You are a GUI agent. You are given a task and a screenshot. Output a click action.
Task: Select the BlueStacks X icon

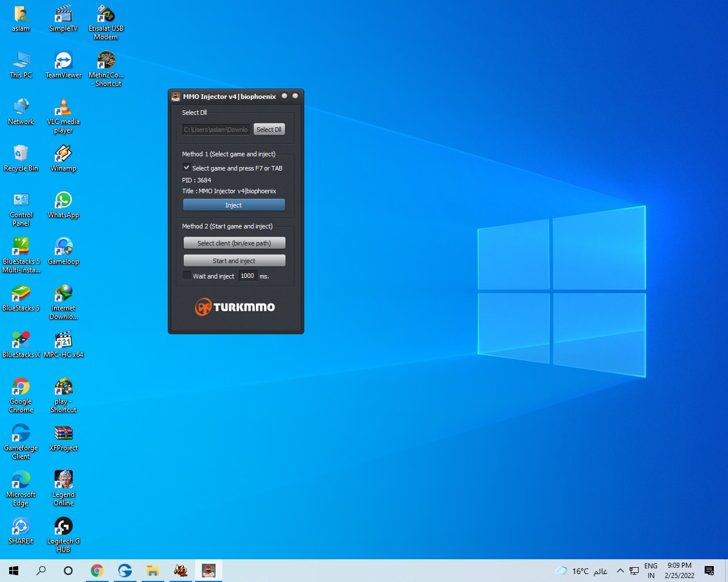pos(21,344)
